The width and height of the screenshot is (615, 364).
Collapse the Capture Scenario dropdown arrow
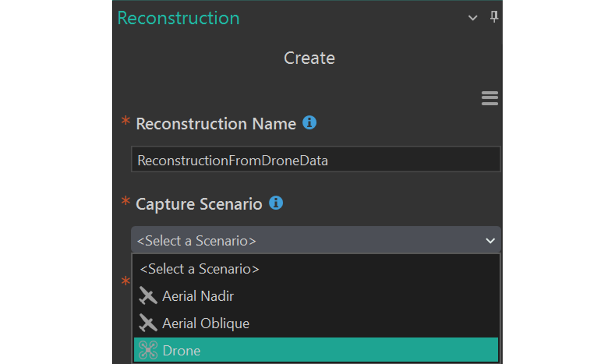click(490, 241)
